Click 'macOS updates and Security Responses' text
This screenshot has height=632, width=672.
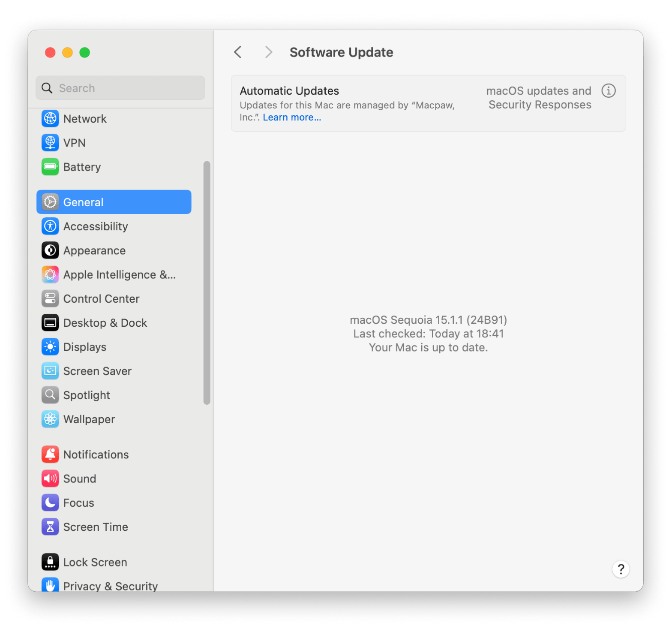[539, 98]
